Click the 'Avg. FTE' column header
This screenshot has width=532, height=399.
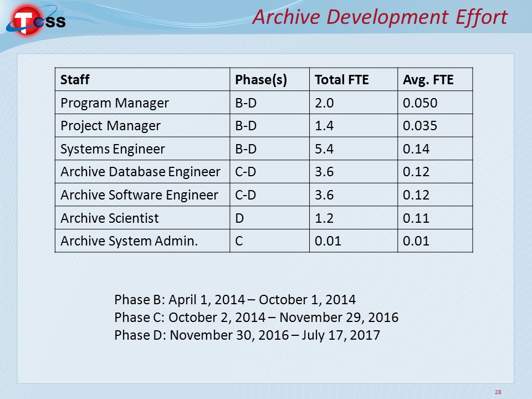435,79
